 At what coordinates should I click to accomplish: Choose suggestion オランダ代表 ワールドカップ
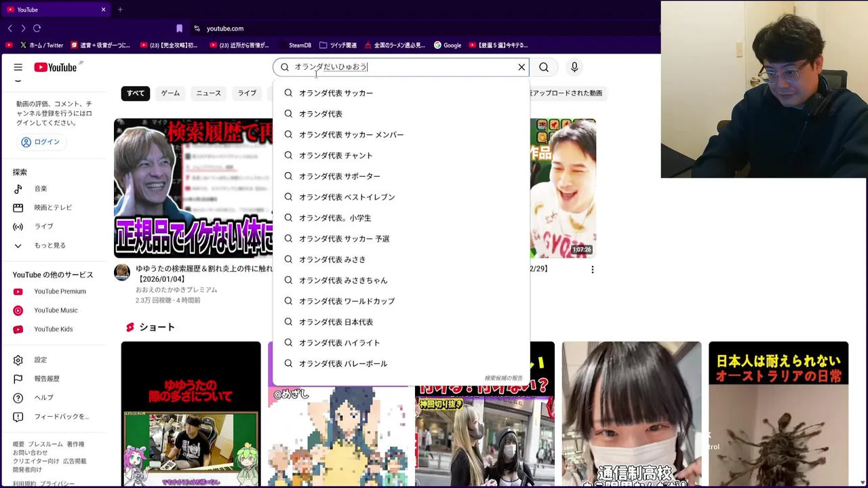401,301
